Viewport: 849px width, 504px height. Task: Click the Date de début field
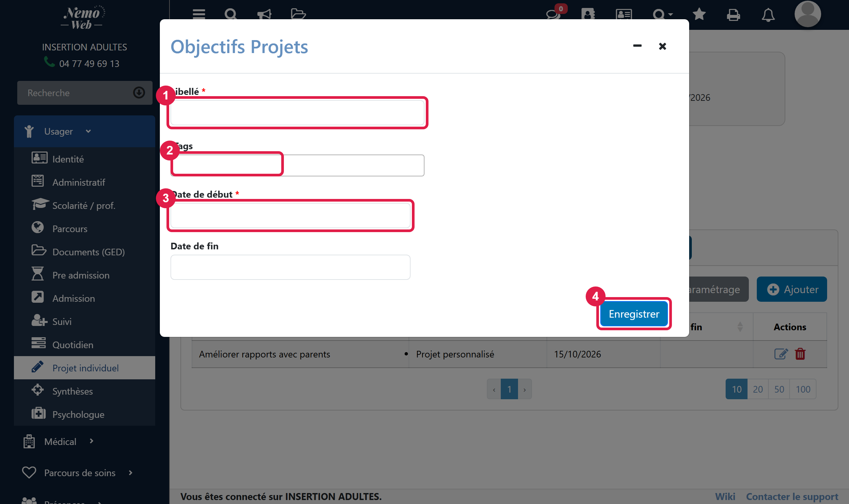[x=291, y=215]
